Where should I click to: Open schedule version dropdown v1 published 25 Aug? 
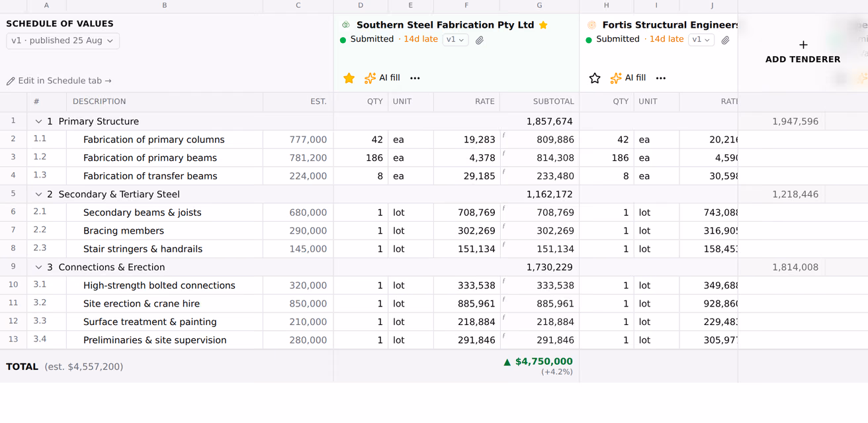pos(63,40)
